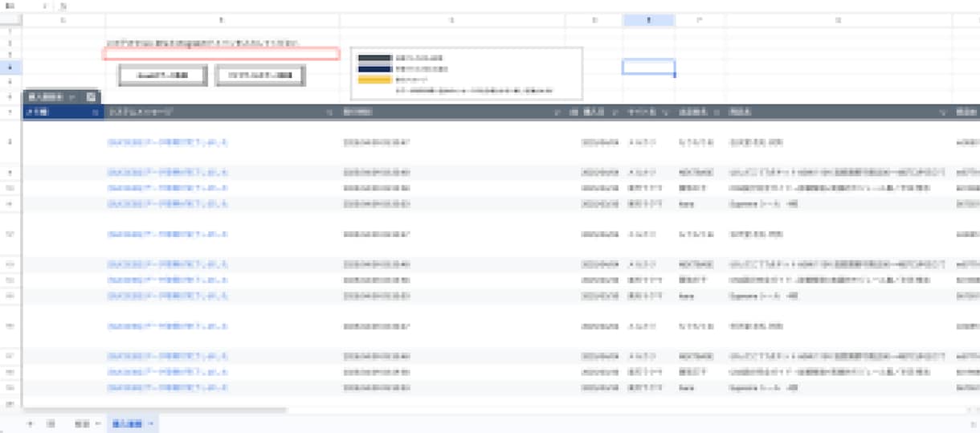This screenshot has height=433, width=980.
Task: Click the dark gray legend swatch
Action: pyautogui.click(x=374, y=59)
